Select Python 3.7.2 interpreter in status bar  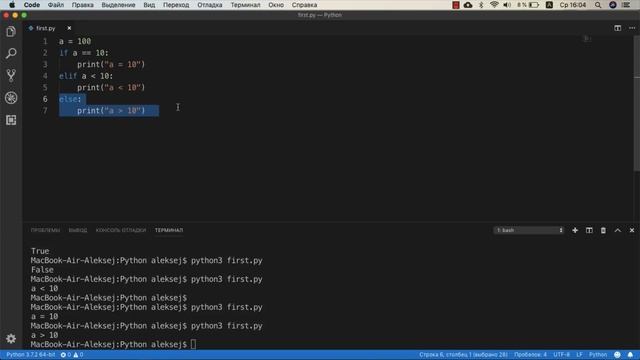coord(30,355)
